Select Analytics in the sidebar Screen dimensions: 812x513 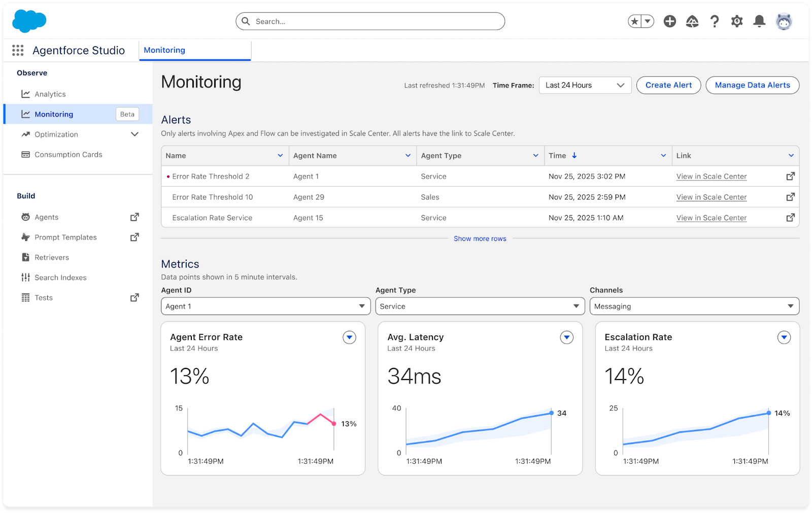(50, 94)
